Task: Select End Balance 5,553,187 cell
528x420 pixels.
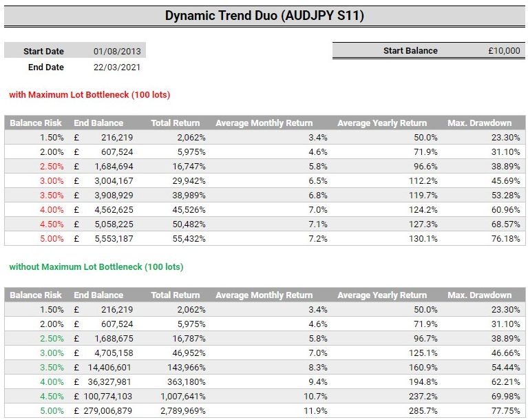Action: [x=114, y=239]
